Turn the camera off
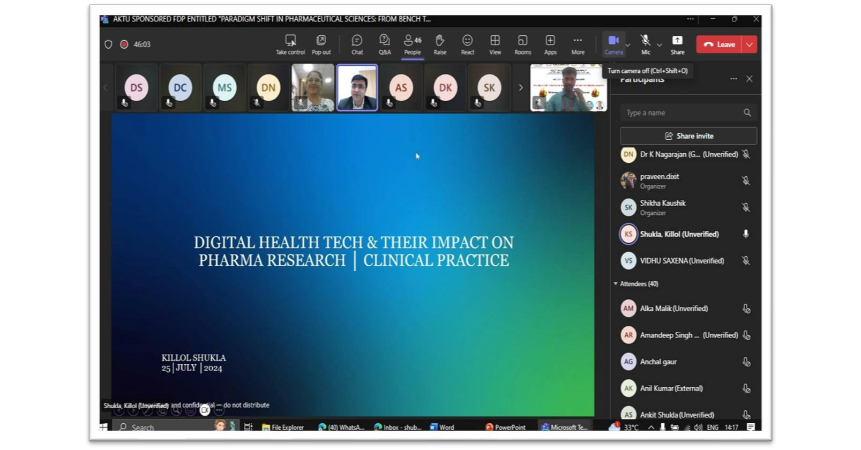The image size is (861, 450). [x=613, y=43]
